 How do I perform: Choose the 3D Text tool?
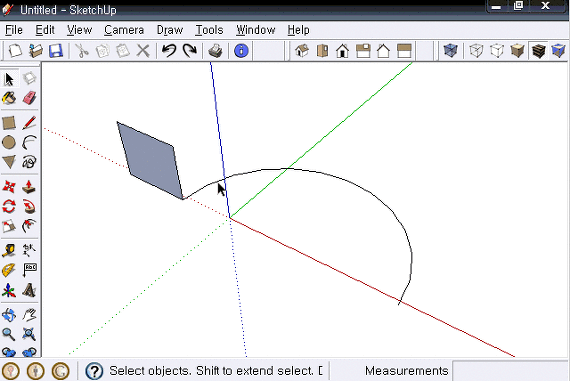[29, 290]
